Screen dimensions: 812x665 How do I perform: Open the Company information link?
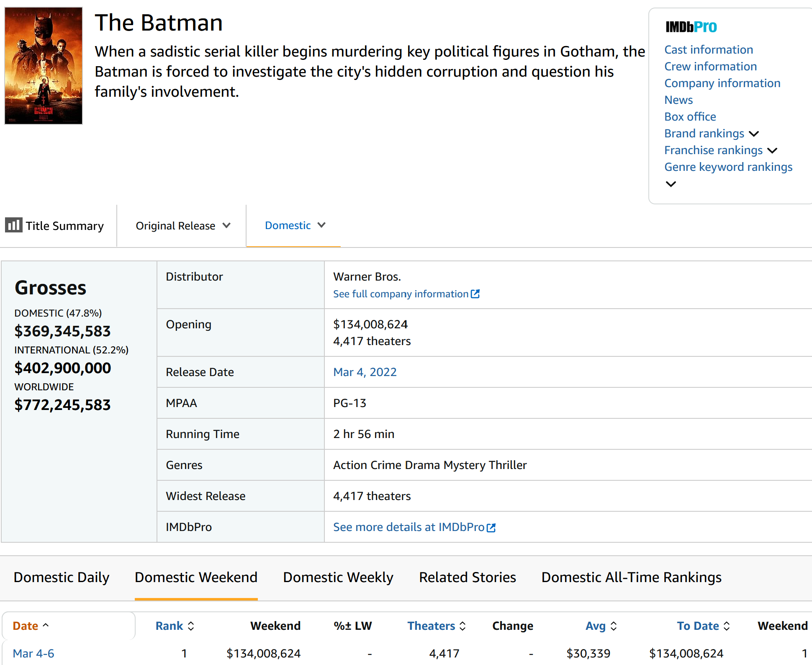pyautogui.click(x=722, y=83)
